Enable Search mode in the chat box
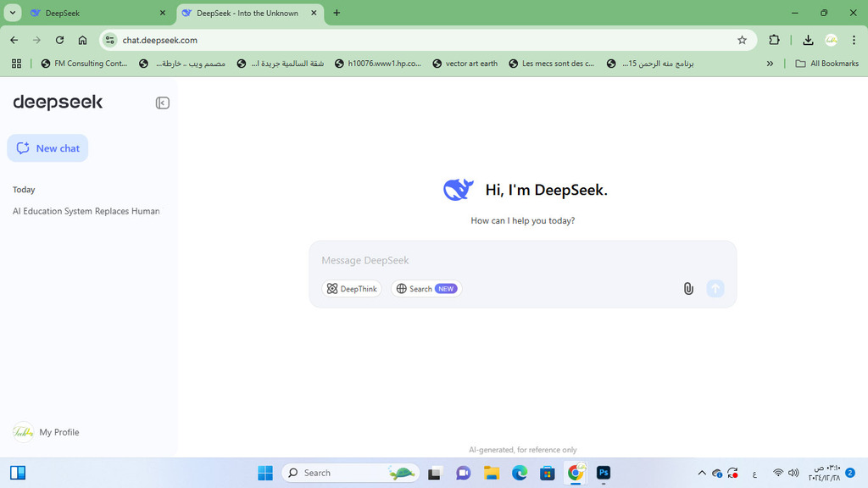The image size is (868, 488). pos(426,288)
